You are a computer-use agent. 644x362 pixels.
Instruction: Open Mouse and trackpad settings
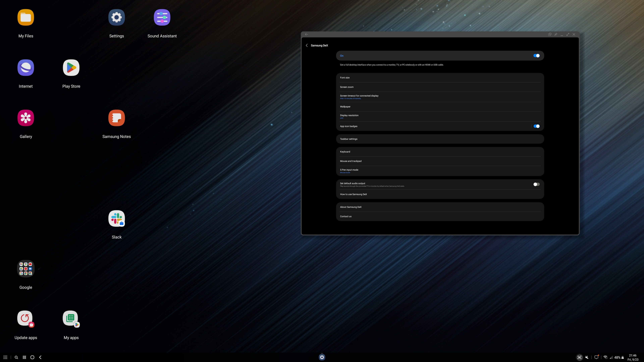pos(440,161)
